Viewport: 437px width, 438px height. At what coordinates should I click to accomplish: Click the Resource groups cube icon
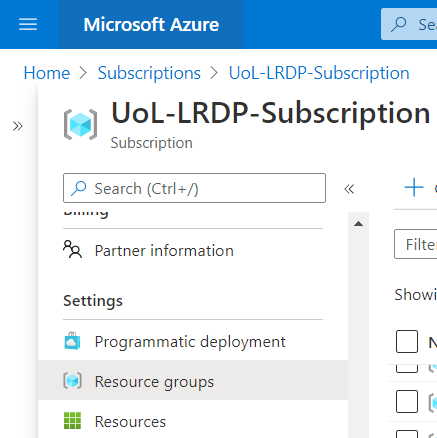point(72,381)
